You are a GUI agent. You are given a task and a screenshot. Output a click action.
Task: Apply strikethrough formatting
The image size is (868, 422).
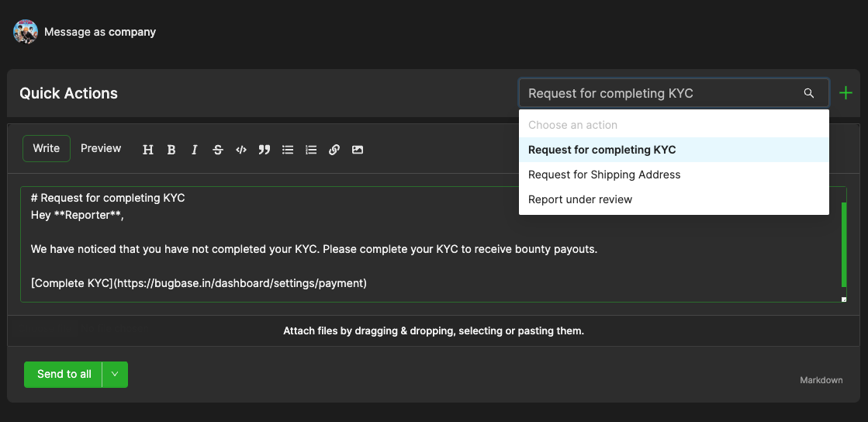pyautogui.click(x=218, y=150)
